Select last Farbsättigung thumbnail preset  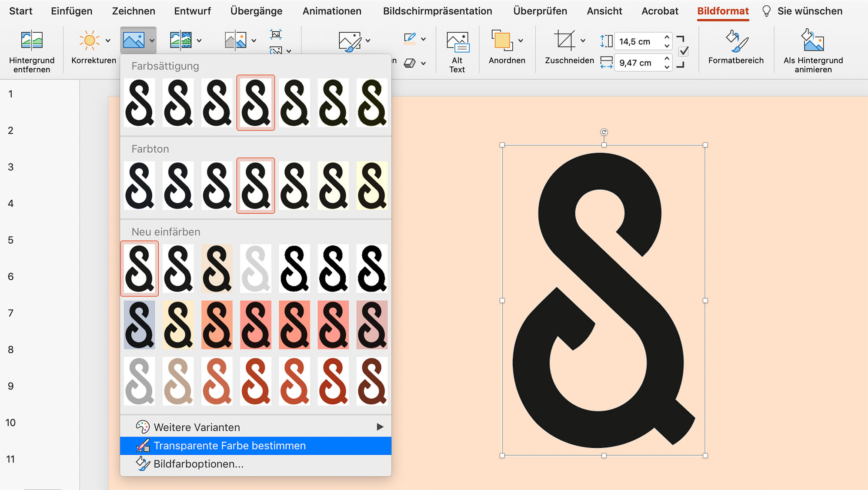(x=372, y=103)
